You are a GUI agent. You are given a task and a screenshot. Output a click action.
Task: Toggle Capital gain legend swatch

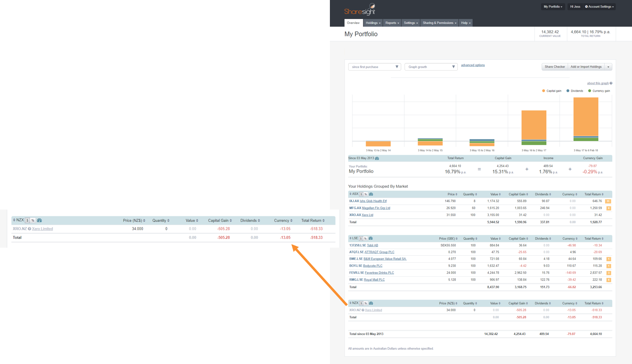[543, 91]
